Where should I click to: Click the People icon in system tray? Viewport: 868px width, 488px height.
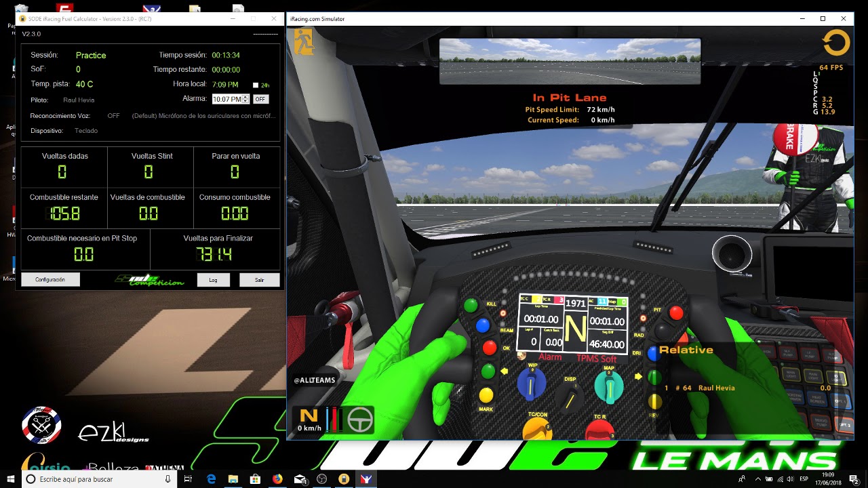pyautogui.click(x=742, y=479)
